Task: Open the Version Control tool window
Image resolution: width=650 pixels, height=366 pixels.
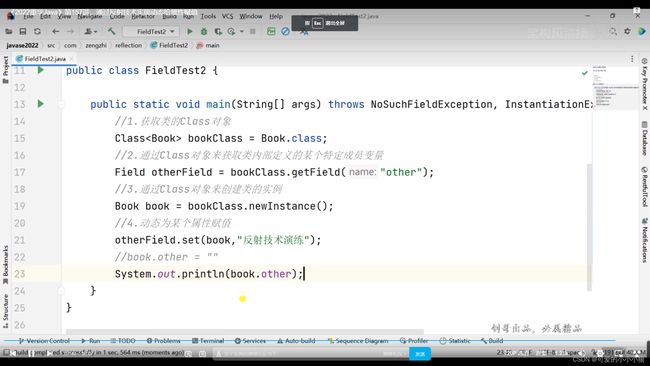Action: click(x=44, y=341)
